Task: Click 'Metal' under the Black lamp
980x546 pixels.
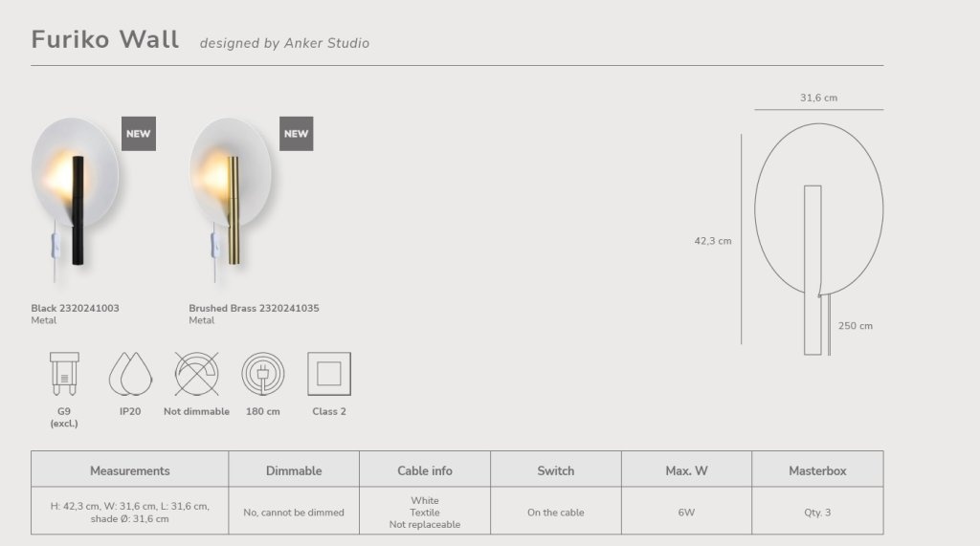Action: coord(44,319)
